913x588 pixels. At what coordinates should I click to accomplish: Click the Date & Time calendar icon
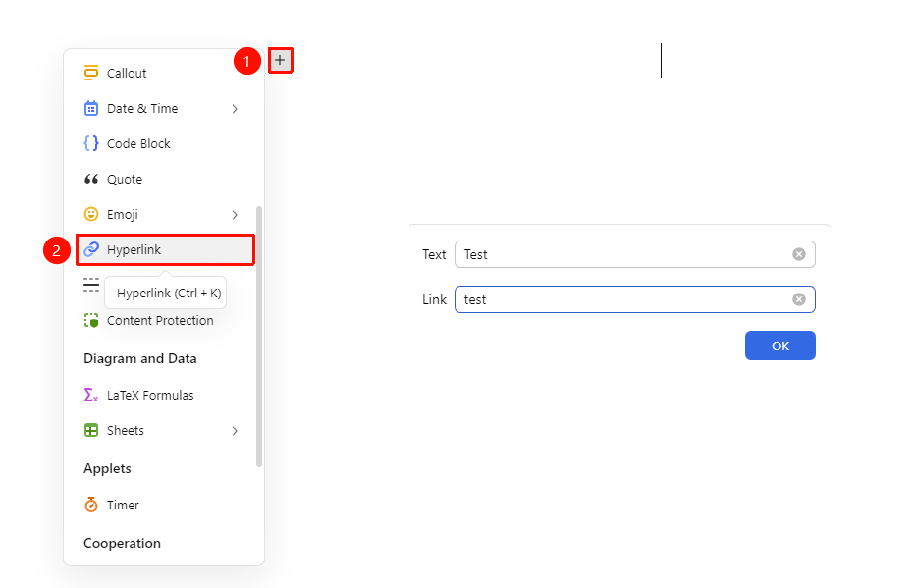(x=91, y=108)
